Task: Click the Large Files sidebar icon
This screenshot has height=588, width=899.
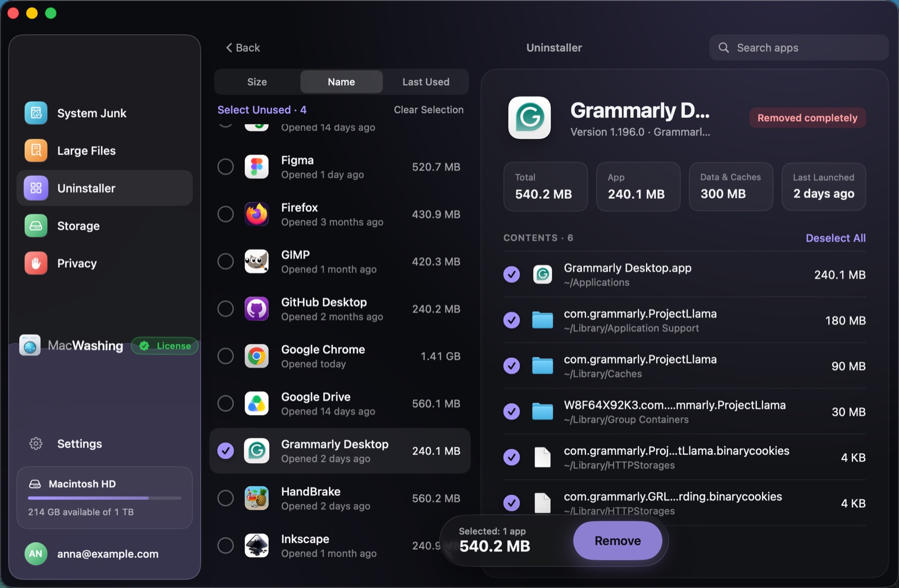Action: pyautogui.click(x=36, y=151)
